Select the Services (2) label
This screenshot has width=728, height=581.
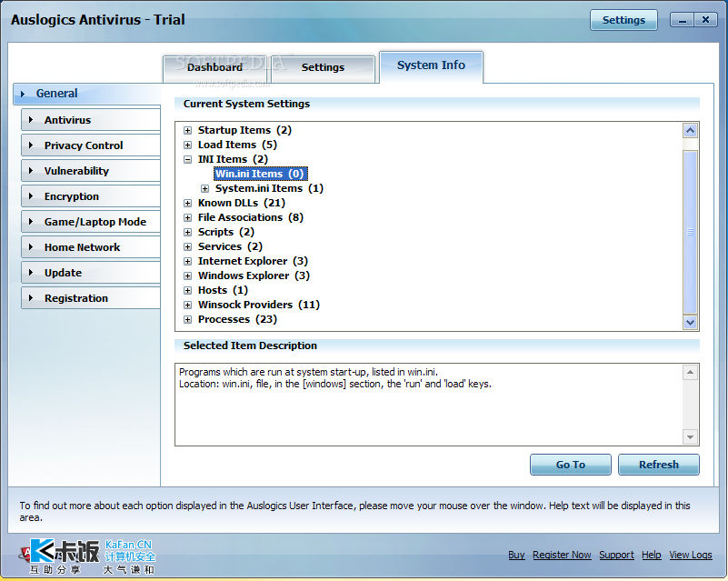(230, 246)
